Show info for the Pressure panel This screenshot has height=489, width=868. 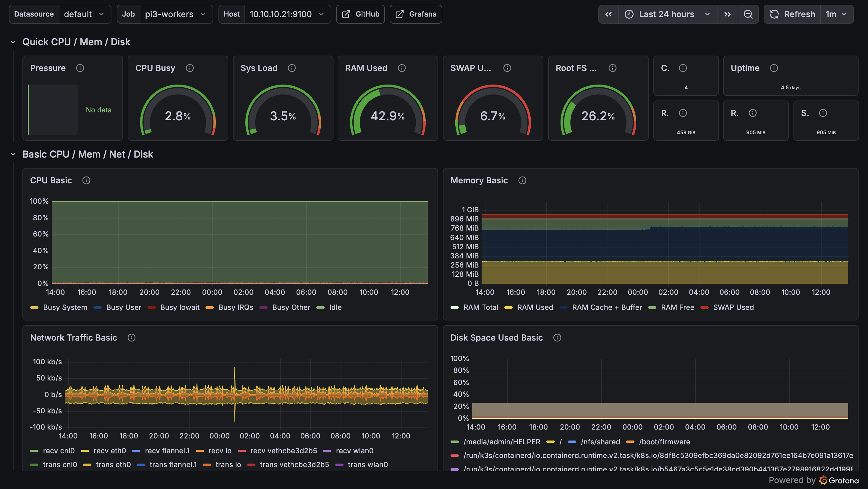[80, 68]
